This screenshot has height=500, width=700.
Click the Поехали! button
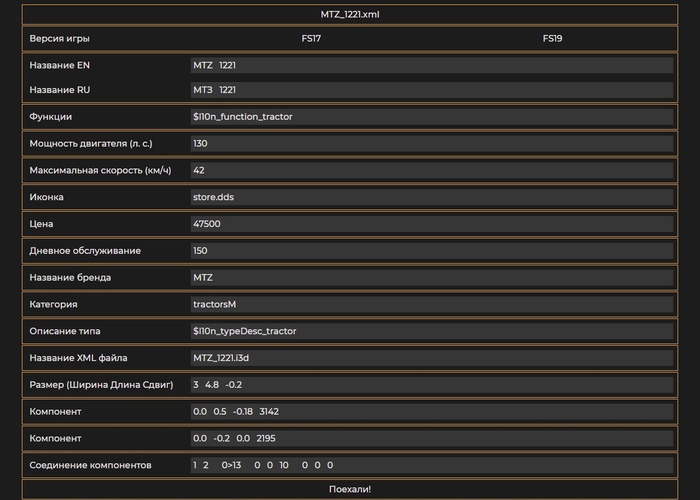point(350,489)
